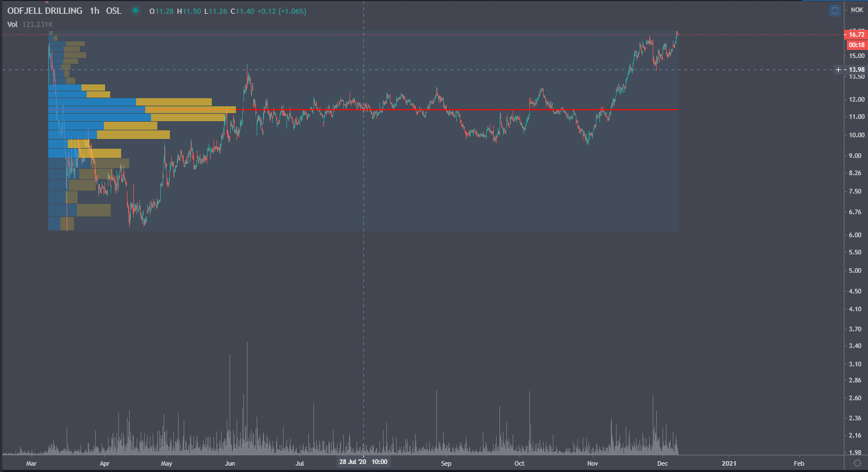This screenshot has height=472, width=868.
Task: Click the 11.00 price scale label
Action: 857,117
